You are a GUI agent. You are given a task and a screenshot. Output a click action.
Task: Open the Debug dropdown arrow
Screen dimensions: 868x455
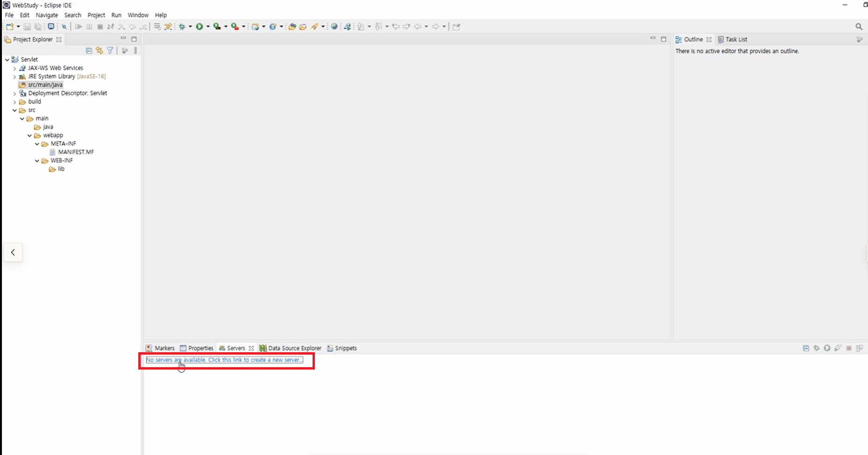tap(190, 27)
